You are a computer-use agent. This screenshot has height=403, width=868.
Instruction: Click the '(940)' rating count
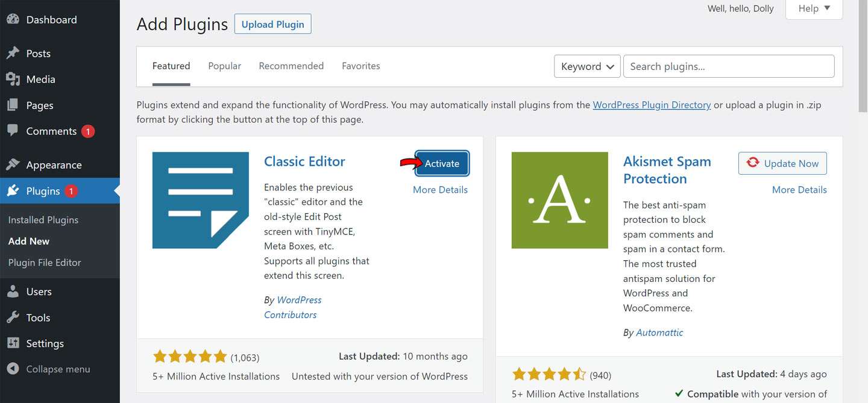[x=600, y=375]
